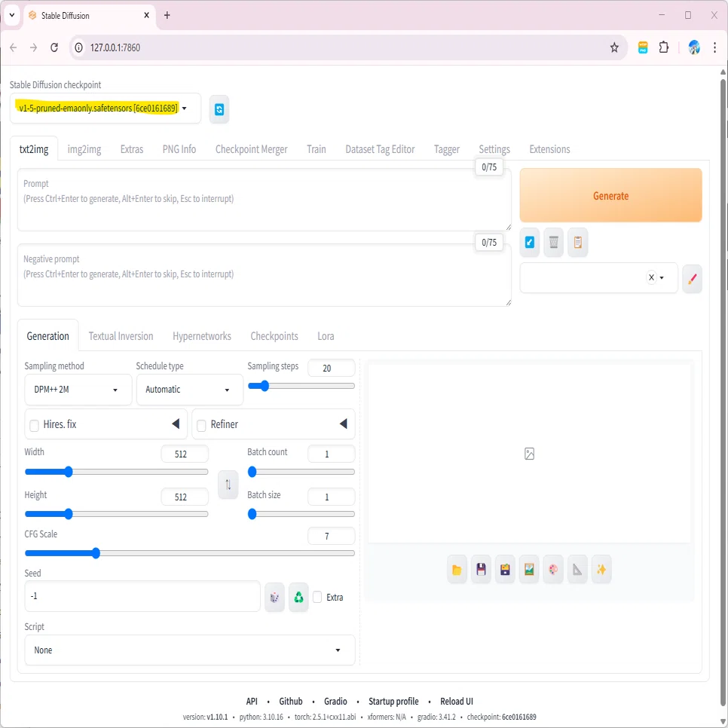
Task: Open the Script dropdown
Action: coord(189,650)
